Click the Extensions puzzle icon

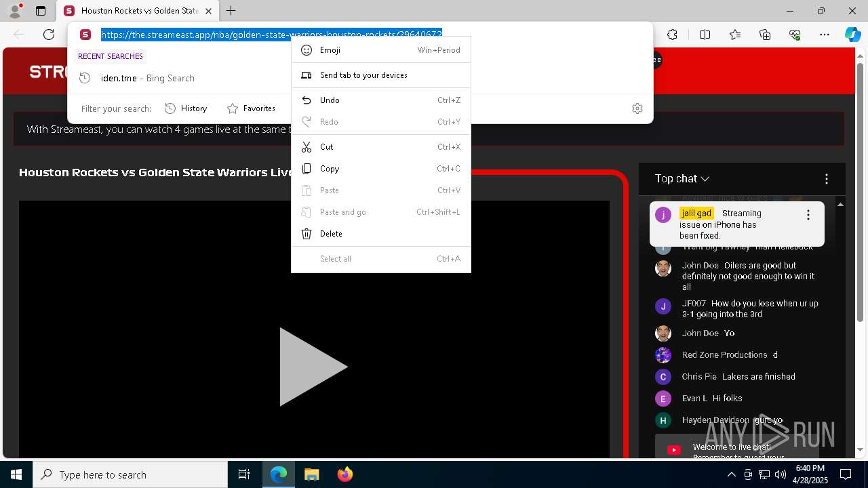672,35
